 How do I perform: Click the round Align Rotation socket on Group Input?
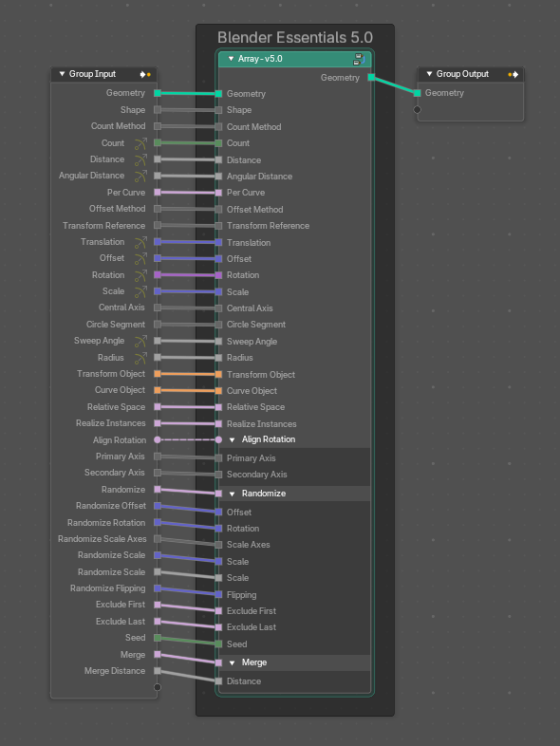(158, 440)
